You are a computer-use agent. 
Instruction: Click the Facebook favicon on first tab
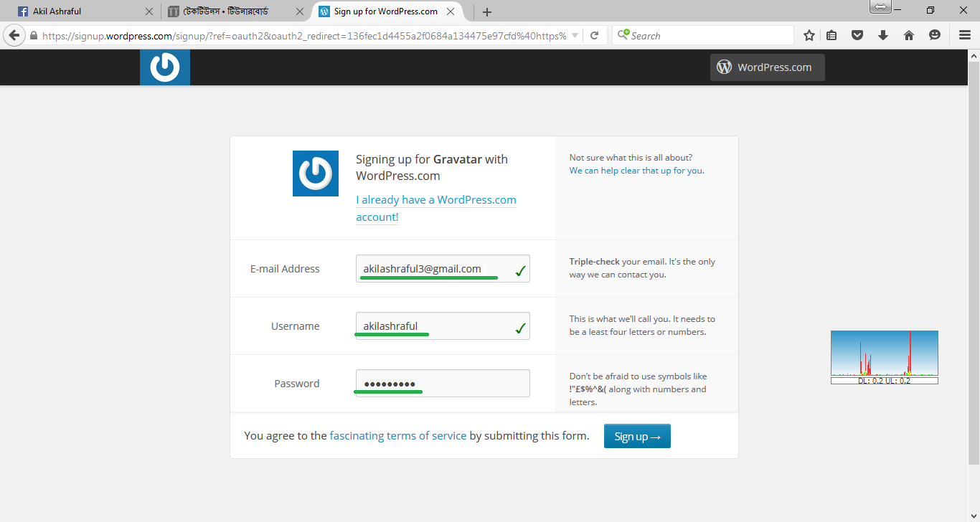(23, 11)
